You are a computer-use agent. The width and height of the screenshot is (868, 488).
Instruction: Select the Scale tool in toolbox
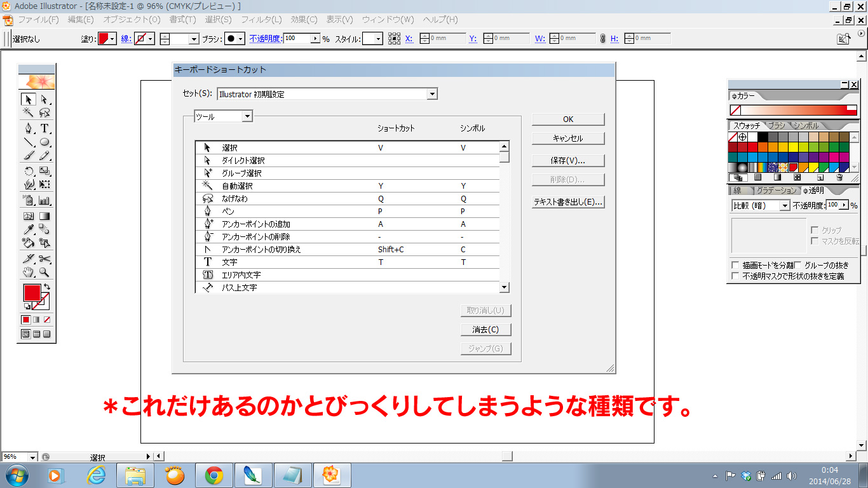tap(44, 171)
